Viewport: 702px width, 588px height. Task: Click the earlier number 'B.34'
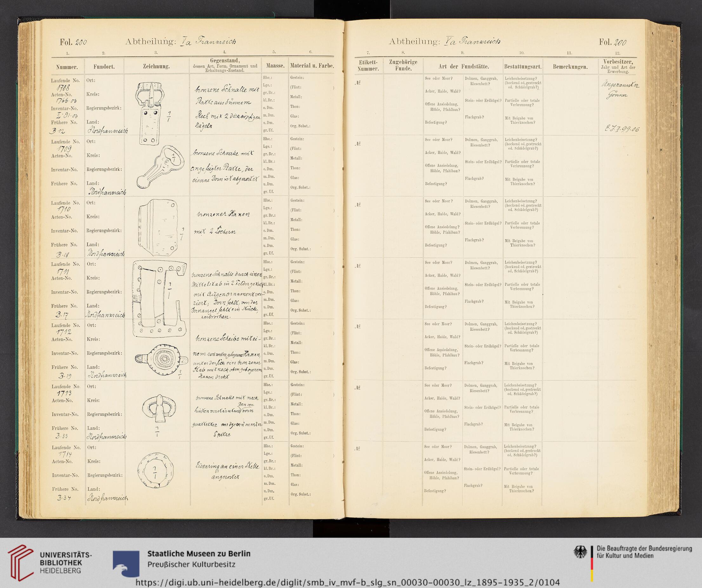tap(64, 498)
